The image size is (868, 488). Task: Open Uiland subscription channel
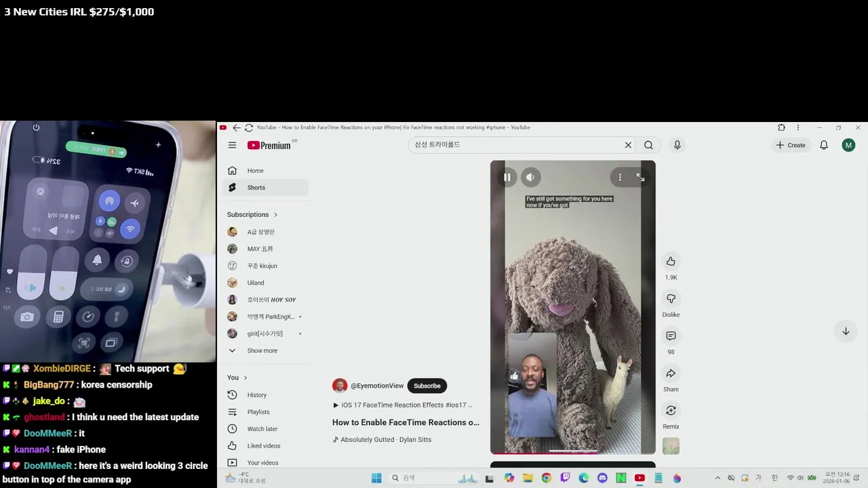click(266, 283)
